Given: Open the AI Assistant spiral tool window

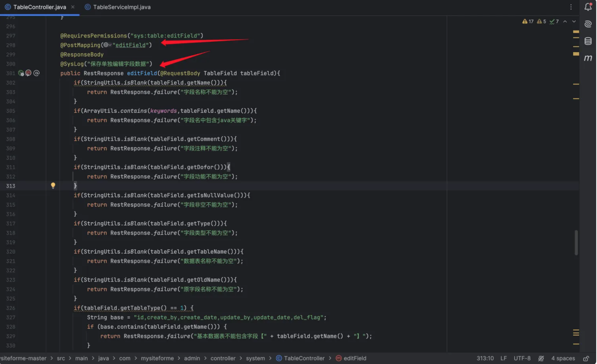Looking at the screenshot, I should (x=588, y=24).
